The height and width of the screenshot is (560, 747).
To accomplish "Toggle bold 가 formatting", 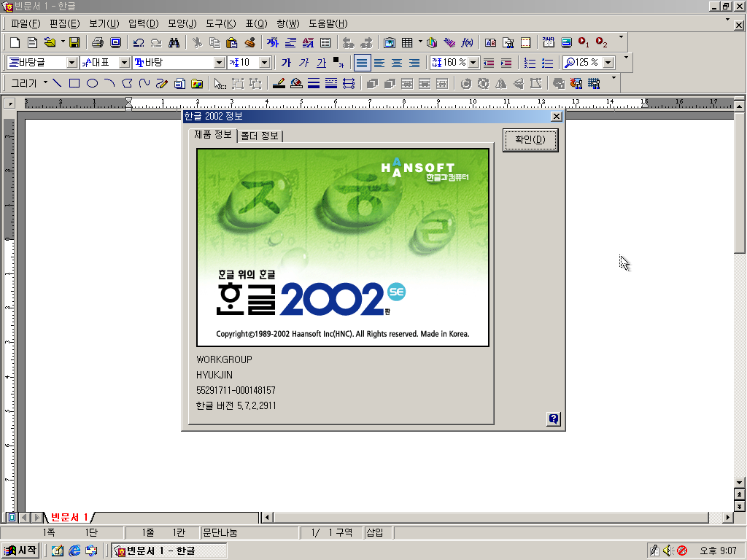I will point(286,63).
